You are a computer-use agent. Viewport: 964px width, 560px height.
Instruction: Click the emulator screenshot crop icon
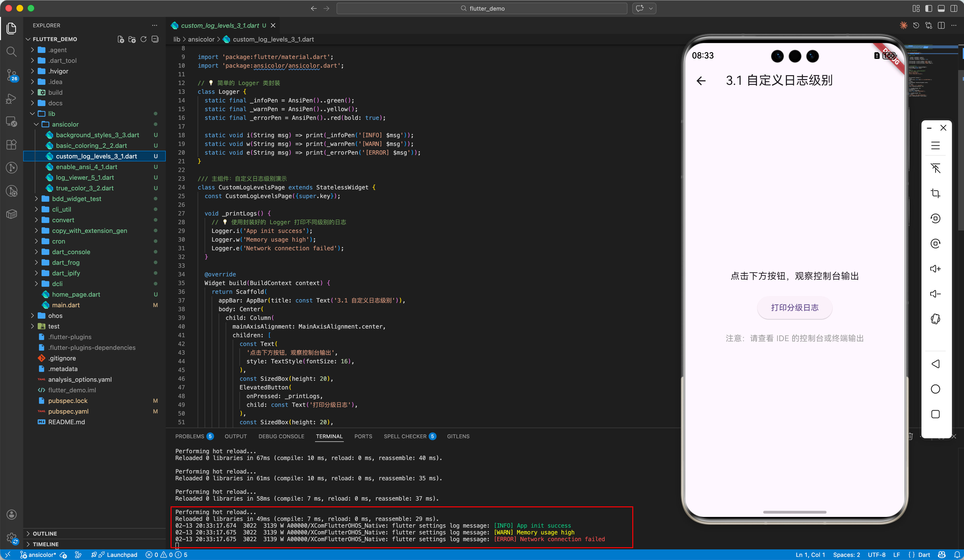(935, 193)
